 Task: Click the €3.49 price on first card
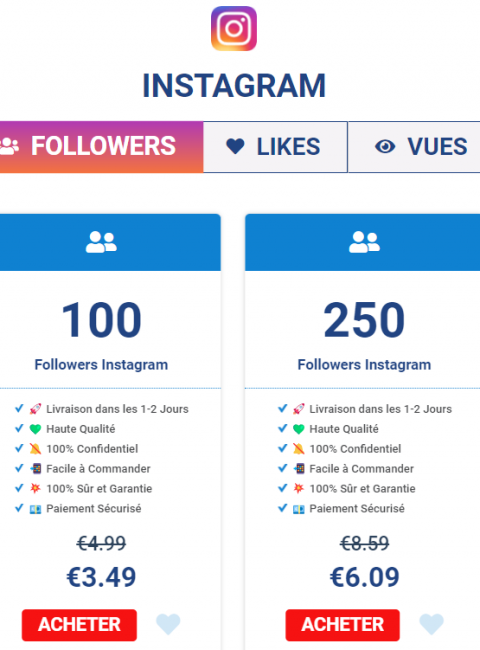(x=101, y=577)
